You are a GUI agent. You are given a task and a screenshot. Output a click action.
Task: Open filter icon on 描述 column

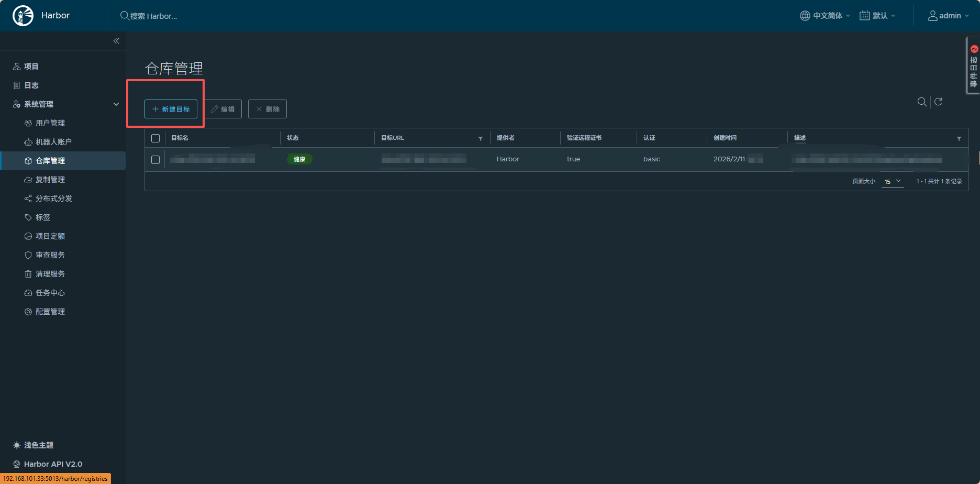click(959, 138)
